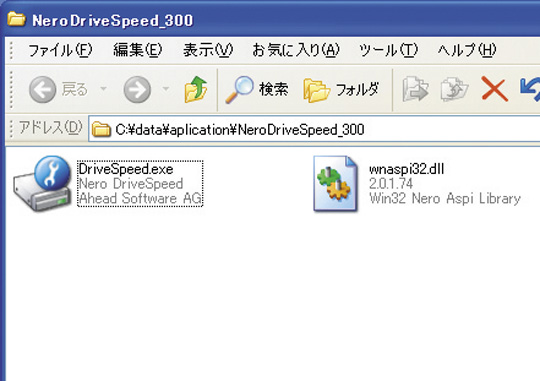540x381 pixels.
Task: Click the folder icon in address bar
Action: point(101,130)
